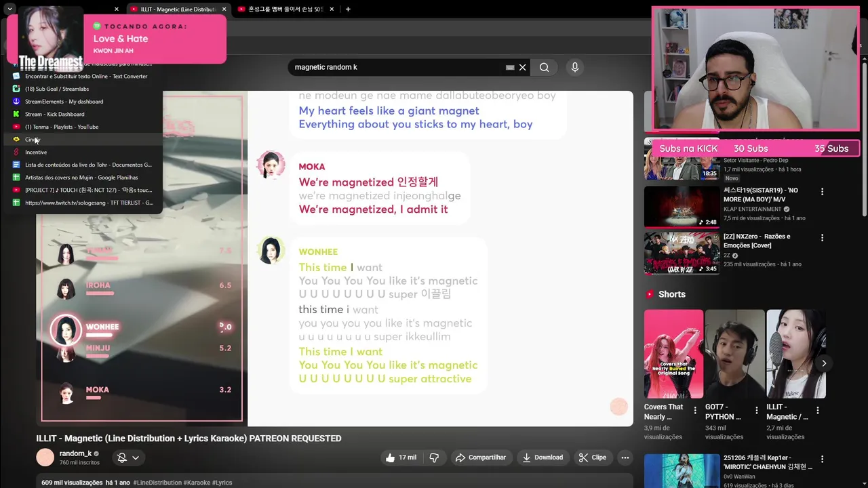Open menu for Kep1er MIROTIC video
868x488 pixels.
pyautogui.click(x=822, y=460)
